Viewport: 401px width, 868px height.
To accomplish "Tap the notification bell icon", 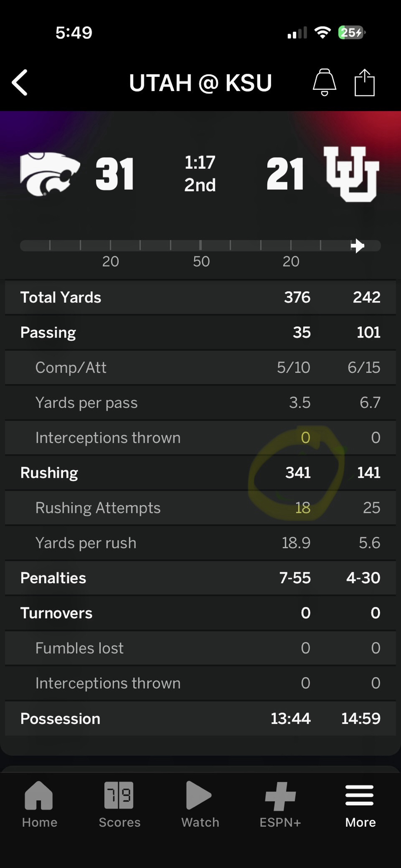I will click(325, 82).
